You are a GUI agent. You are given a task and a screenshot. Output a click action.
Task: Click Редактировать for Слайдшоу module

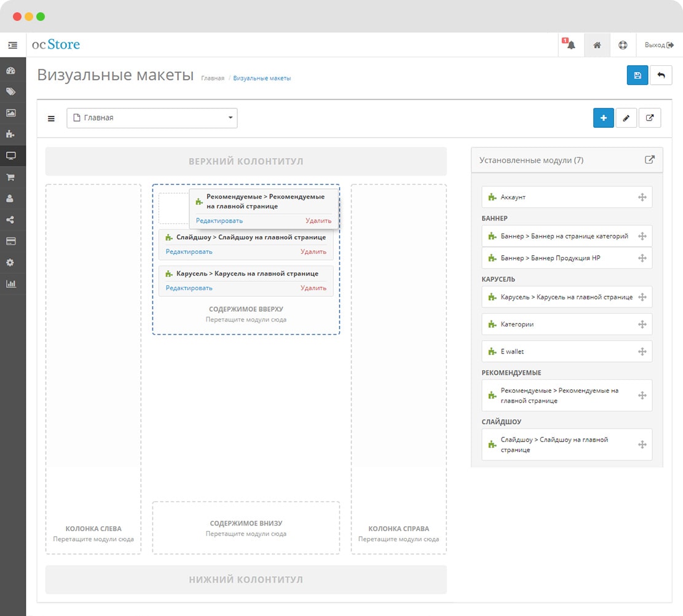pyautogui.click(x=189, y=251)
